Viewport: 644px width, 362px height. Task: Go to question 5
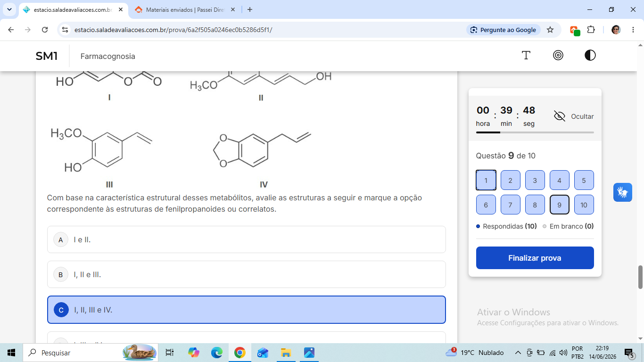(x=584, y=180)
